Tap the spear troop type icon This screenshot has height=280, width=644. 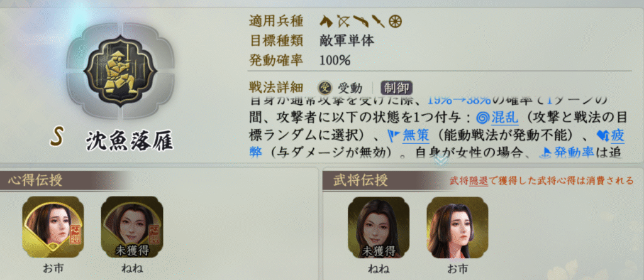[379, 21]
